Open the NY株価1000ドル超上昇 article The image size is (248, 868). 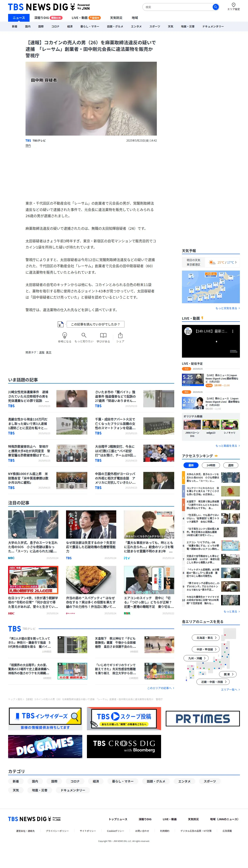click(x=48, y=480)
